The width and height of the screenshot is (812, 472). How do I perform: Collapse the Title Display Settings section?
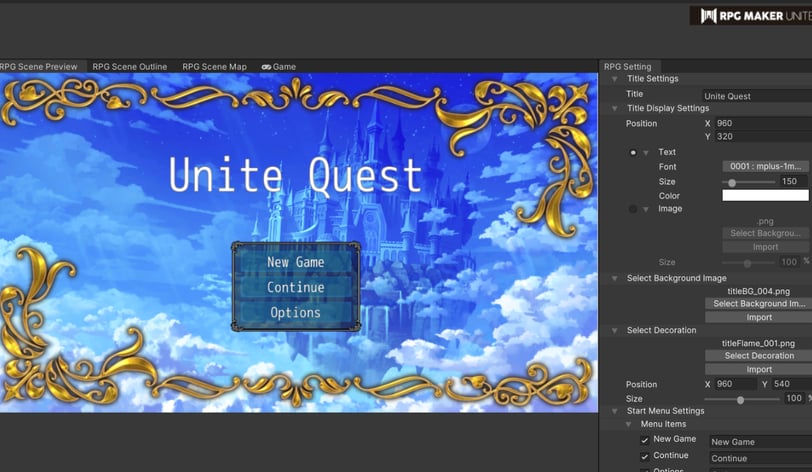click(x=614, y=109)
